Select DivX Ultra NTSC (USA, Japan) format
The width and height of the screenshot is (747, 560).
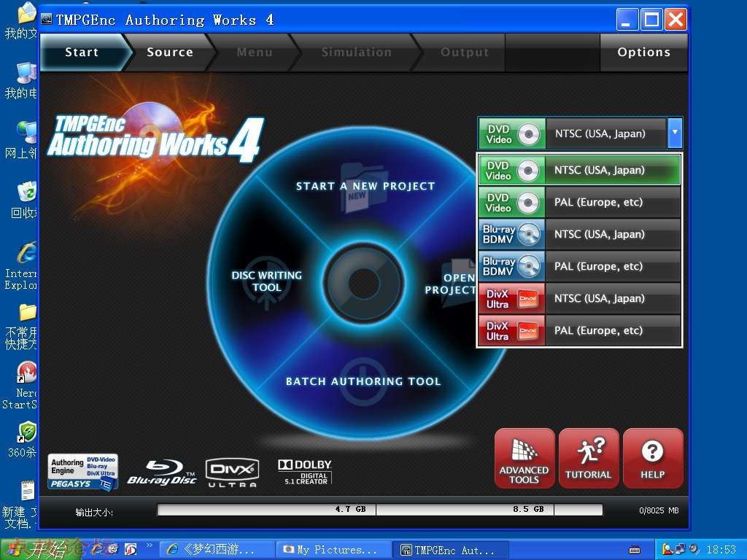pos(579,298)
